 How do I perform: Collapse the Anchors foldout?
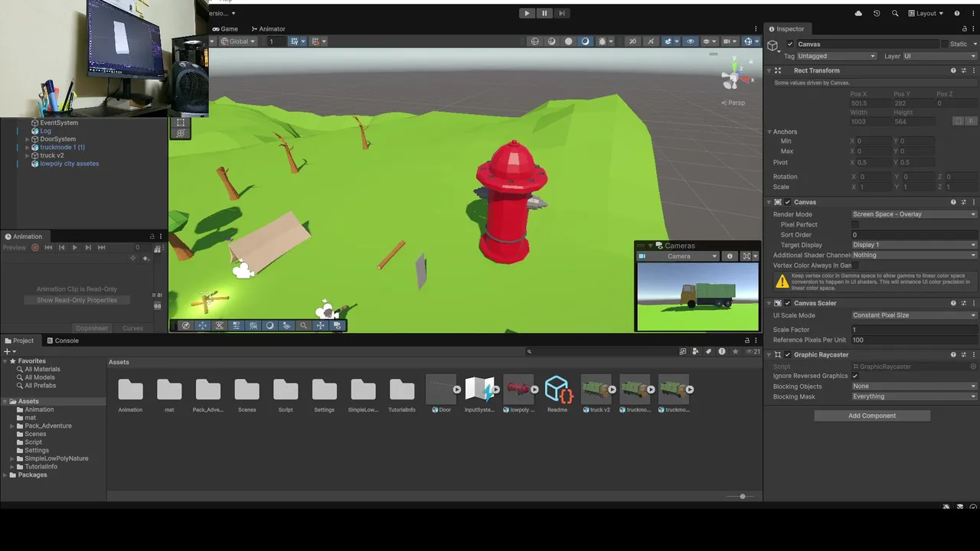click(769, 132)
